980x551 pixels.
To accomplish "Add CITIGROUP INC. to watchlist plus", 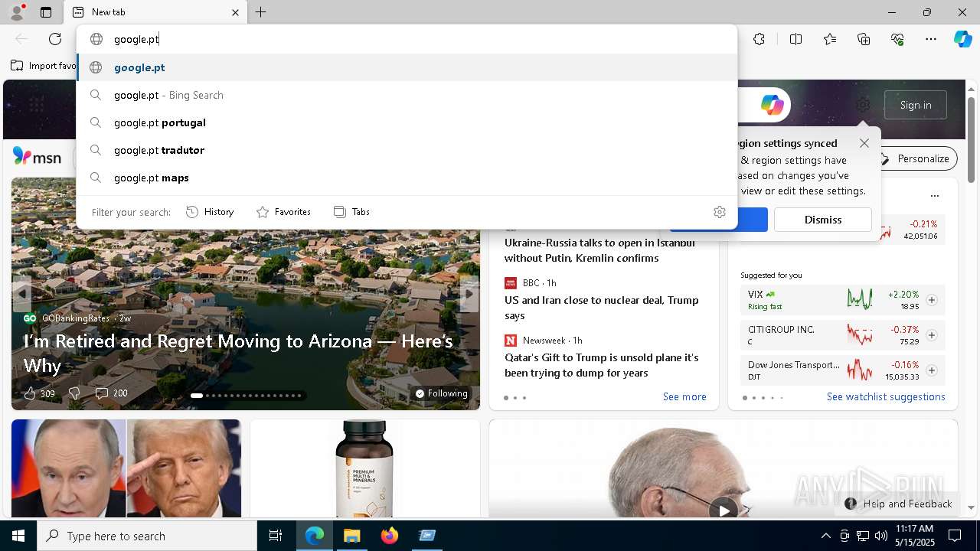I will pos(932,335).
